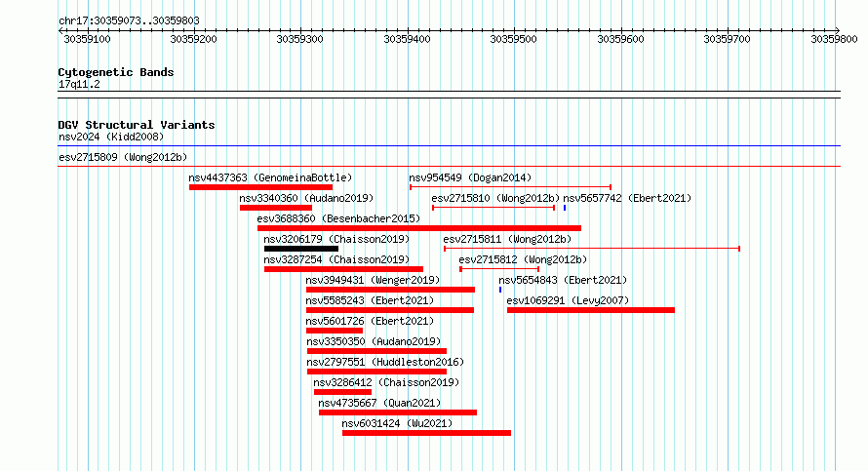868x471 pixels.
Task: Select the esv2715812 (Wong2012b) label
Action: pyautogui.click(x=523, y=259)
